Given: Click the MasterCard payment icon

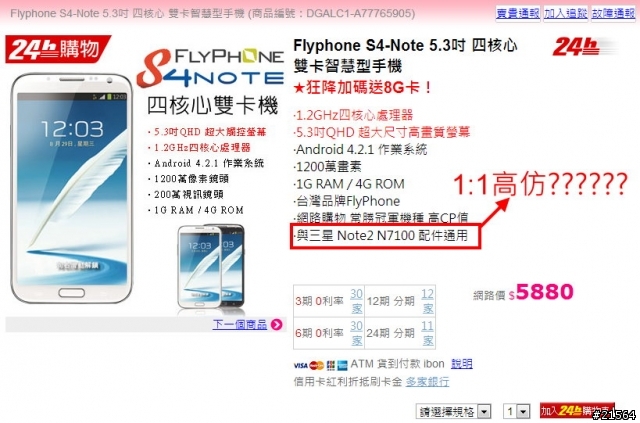Looking at the screenshot, I should [316, 365].
